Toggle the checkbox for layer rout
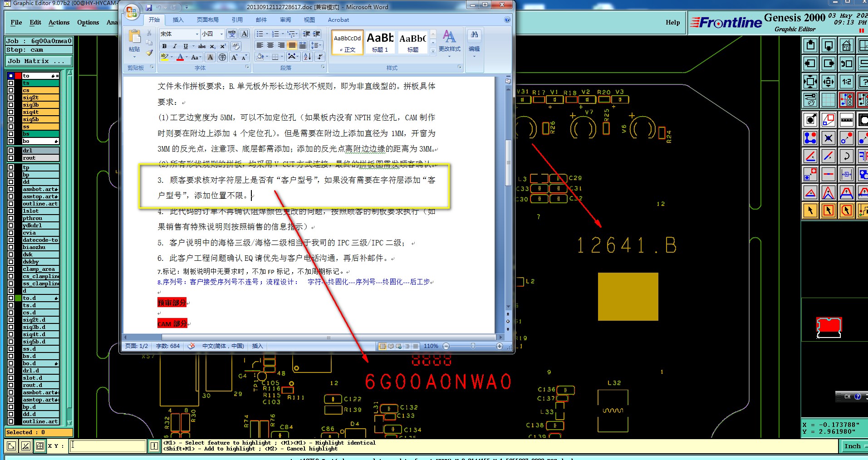Image resolution: width=868 pixels, height=460 pixels. 11,158
